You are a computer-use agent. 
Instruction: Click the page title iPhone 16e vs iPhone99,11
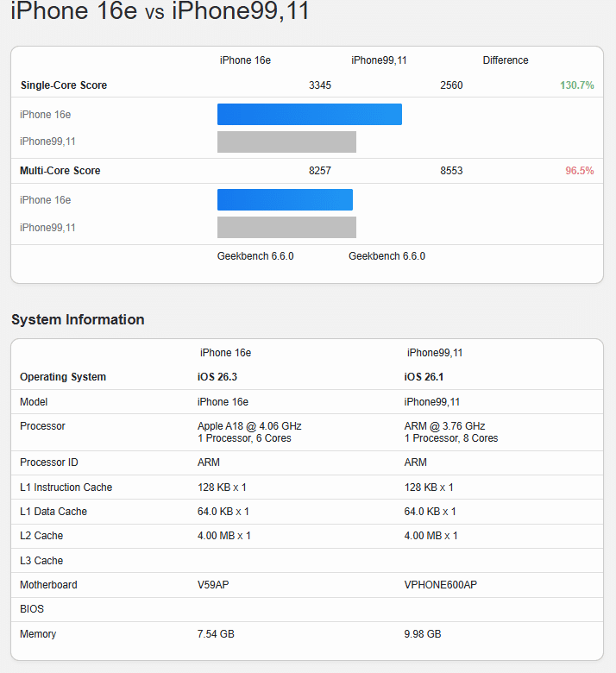coord(160,12)
